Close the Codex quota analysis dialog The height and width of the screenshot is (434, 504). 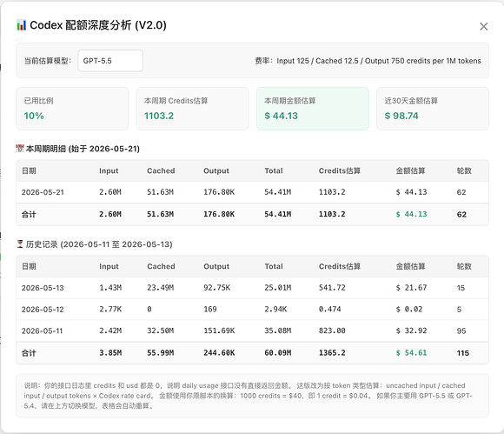483,26
